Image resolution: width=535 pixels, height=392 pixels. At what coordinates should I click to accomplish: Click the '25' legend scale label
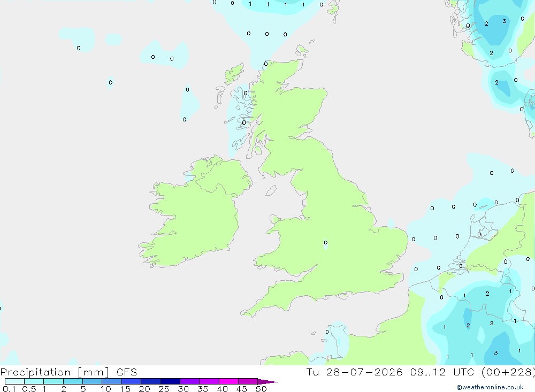coord(164,389)
